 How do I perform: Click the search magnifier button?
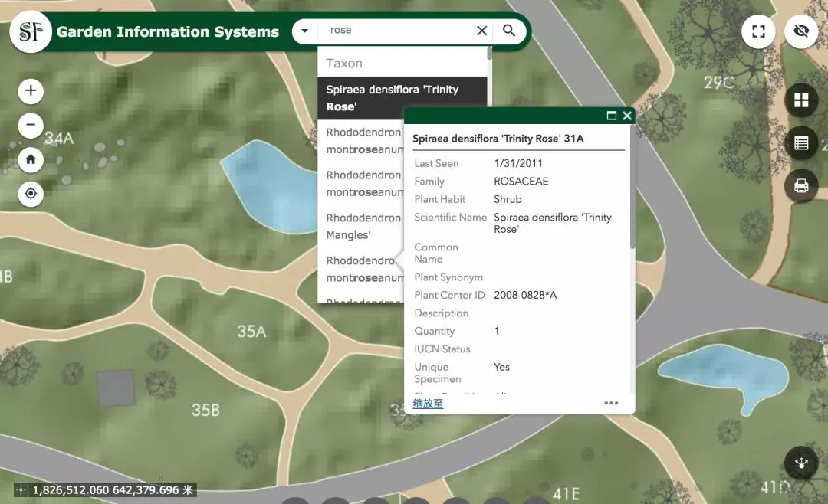(509, 31)
